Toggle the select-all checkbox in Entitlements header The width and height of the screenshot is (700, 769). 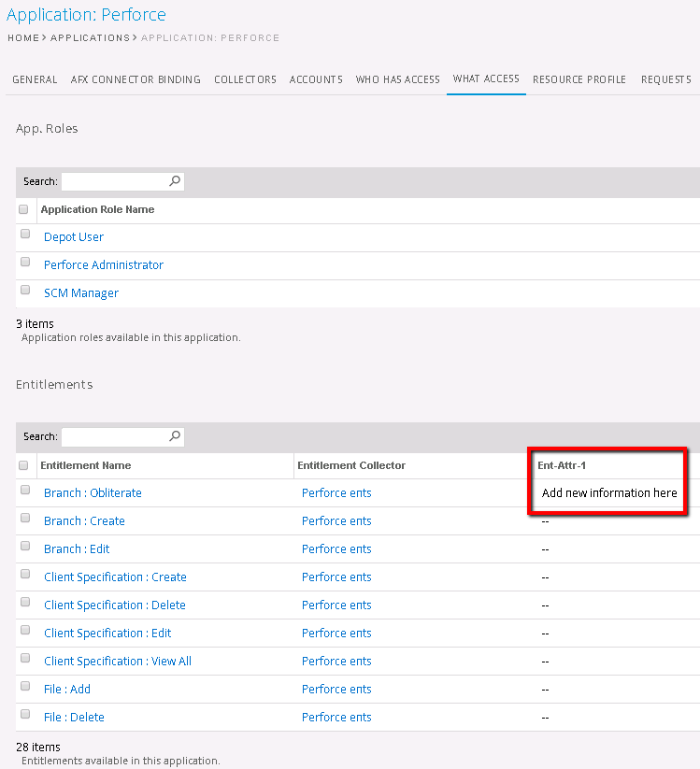click(x=23, y=464)
